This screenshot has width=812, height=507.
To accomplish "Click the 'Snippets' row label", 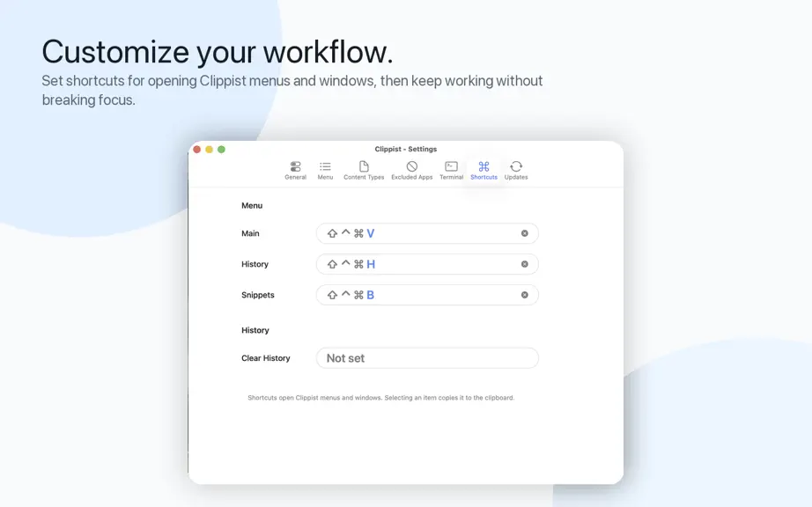I will coord(258,295).
